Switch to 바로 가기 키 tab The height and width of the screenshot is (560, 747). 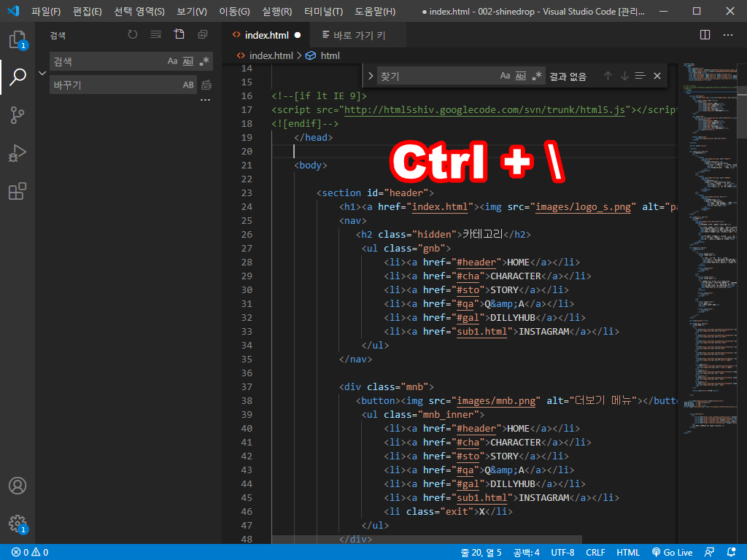pyautogui.click(x=358, y=35)
